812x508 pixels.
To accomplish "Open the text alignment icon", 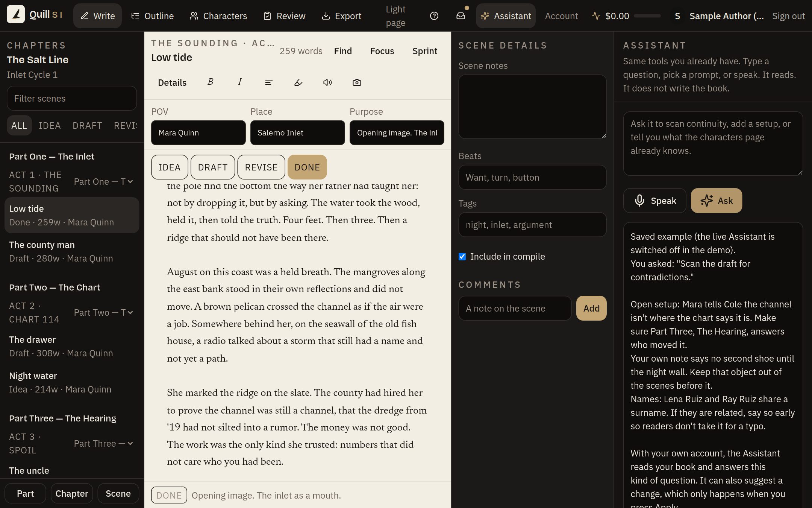I will (x=269, y=82).
